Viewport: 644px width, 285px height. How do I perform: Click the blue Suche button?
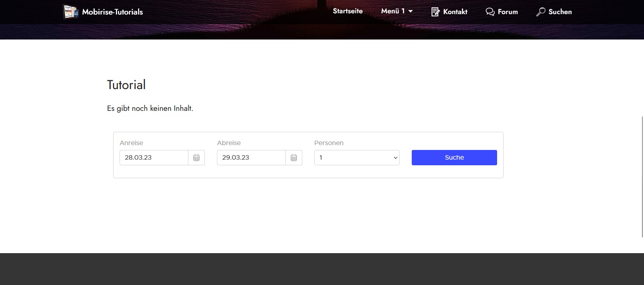tap(454, 158)
